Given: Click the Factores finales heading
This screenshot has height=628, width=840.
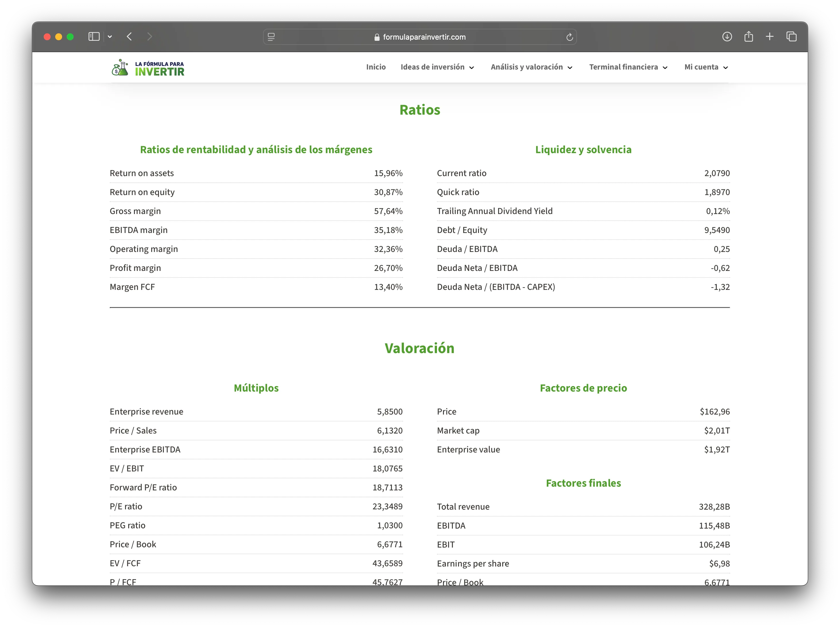Looking at the screenshot, I should click(583, 483).
